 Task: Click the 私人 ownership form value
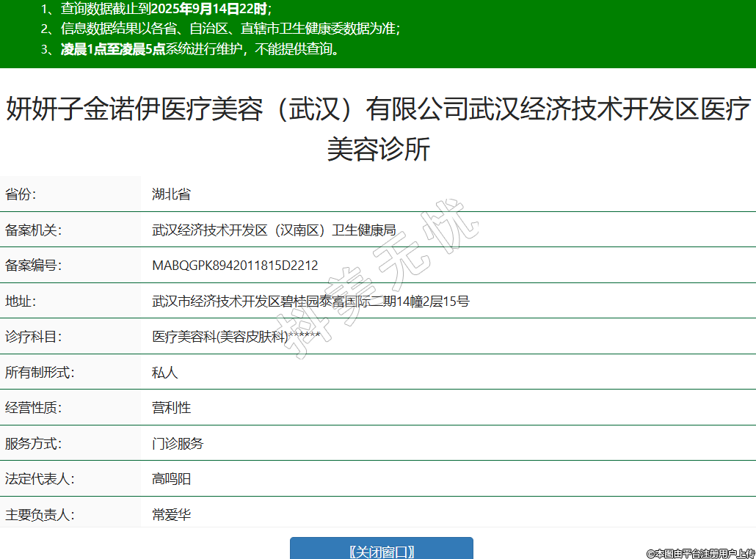164,373
